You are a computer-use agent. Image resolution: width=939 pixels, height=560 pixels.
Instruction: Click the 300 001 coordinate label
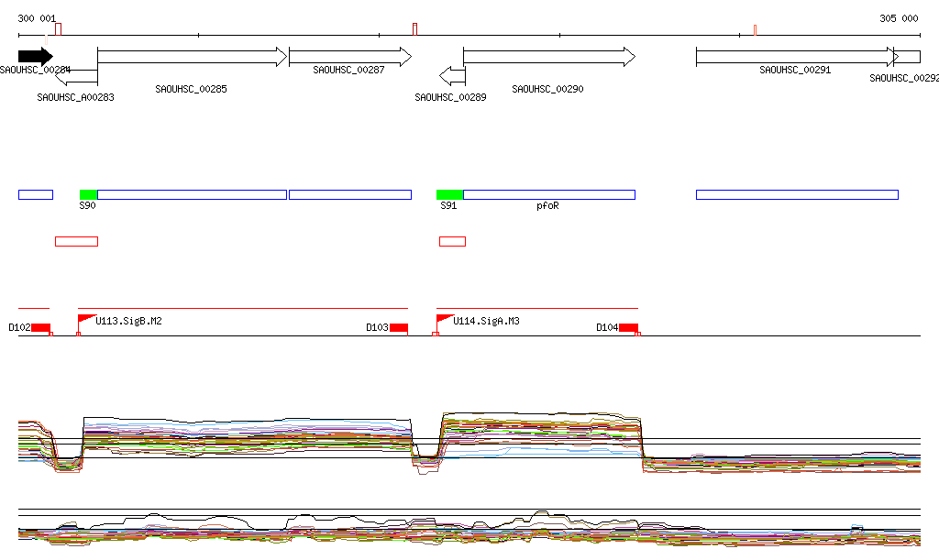point(37,18)
